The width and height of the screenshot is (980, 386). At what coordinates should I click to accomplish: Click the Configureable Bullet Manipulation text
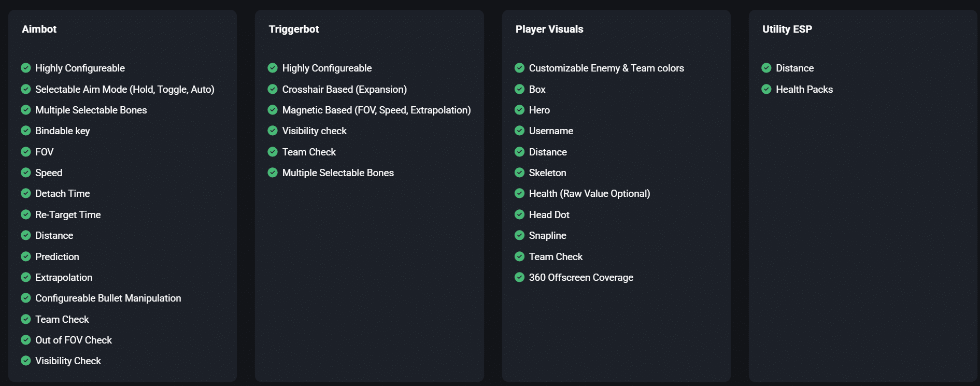pos(108,298)
